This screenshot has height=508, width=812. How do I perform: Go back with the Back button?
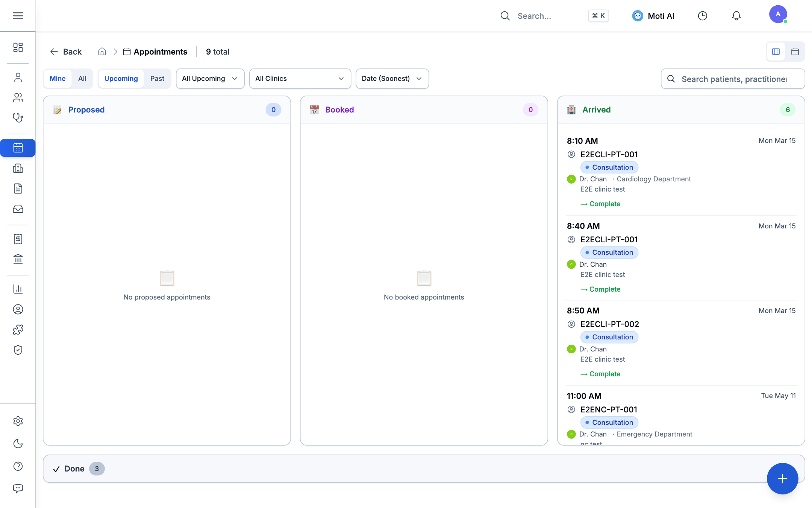(66, 52)
